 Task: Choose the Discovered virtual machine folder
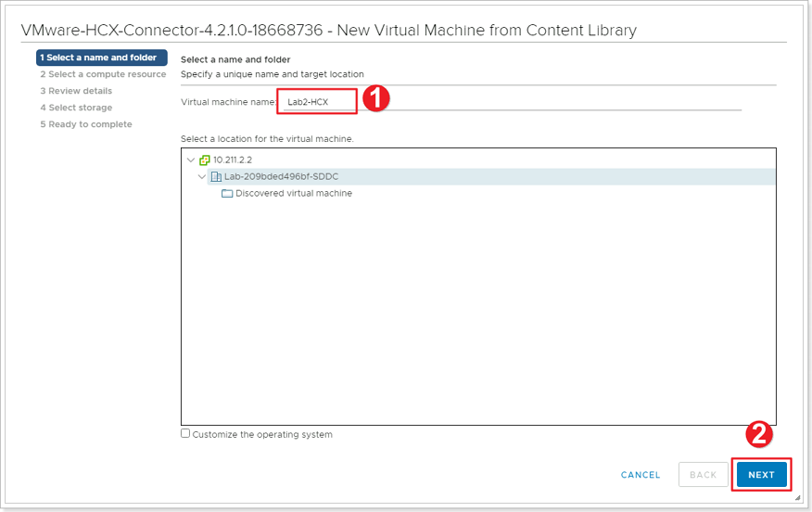tap(293, 194)
